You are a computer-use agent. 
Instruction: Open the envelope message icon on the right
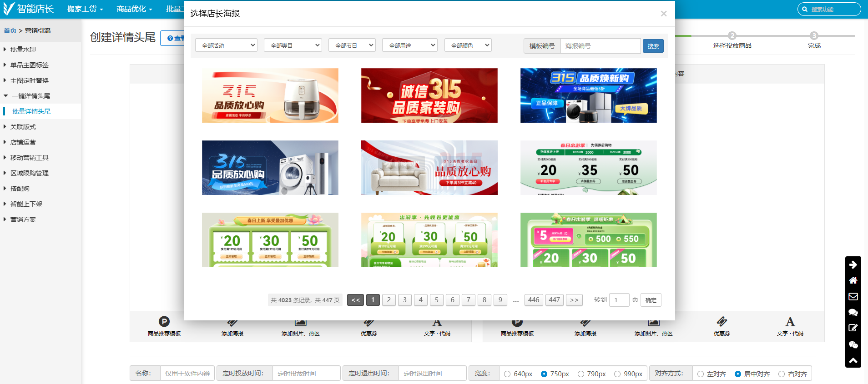[x=853, y=296]
